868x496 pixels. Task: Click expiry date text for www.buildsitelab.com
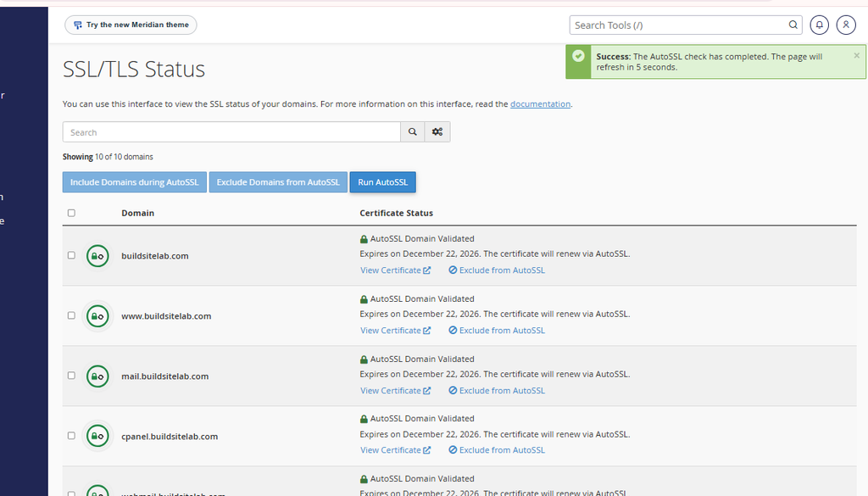click(x=495, y=314)
